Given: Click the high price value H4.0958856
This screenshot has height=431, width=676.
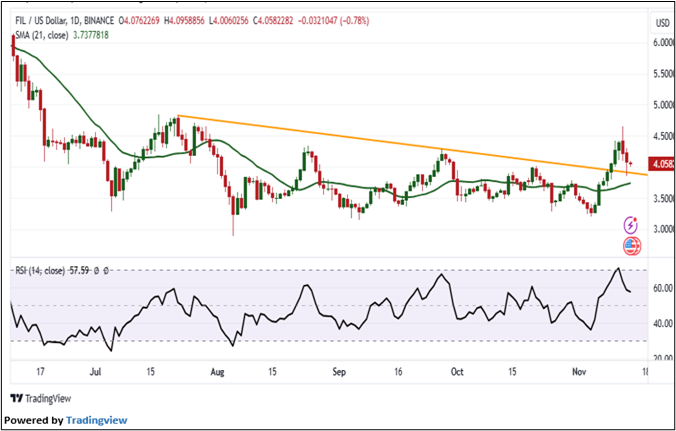Looking at the screenshot, I should tap(185, 21).
